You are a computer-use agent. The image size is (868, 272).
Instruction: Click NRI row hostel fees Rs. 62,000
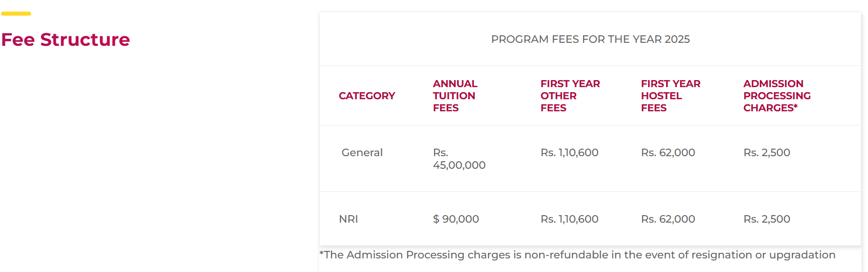point(668,219)
